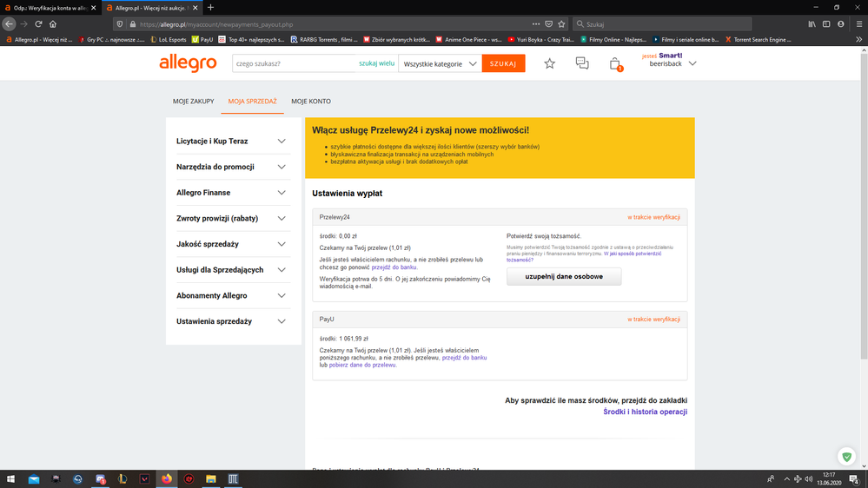Open favorites star icon in Allegro header
The image size is (868, 488).
pyautogui.click(x=549, y=63)
